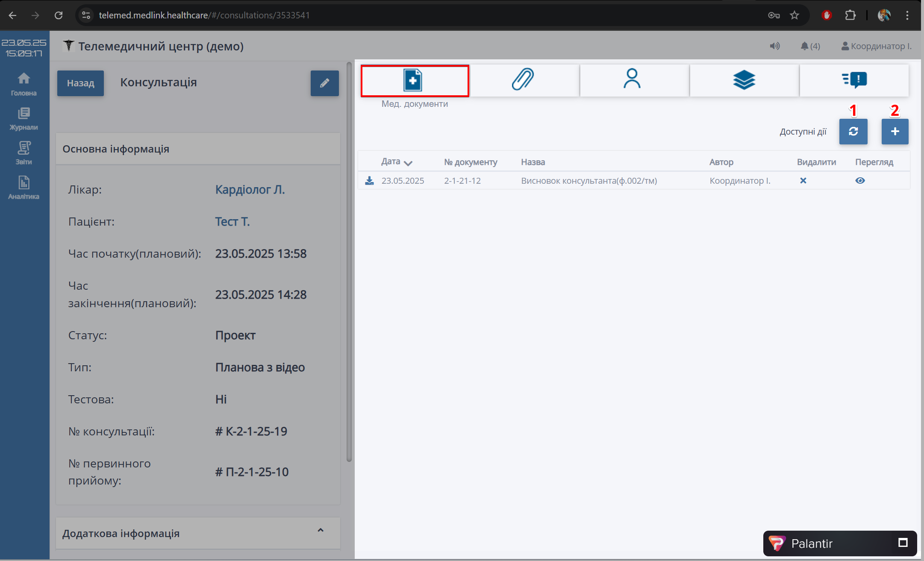
Task: Preview document with eye icon
Action: tap(860, 181)
